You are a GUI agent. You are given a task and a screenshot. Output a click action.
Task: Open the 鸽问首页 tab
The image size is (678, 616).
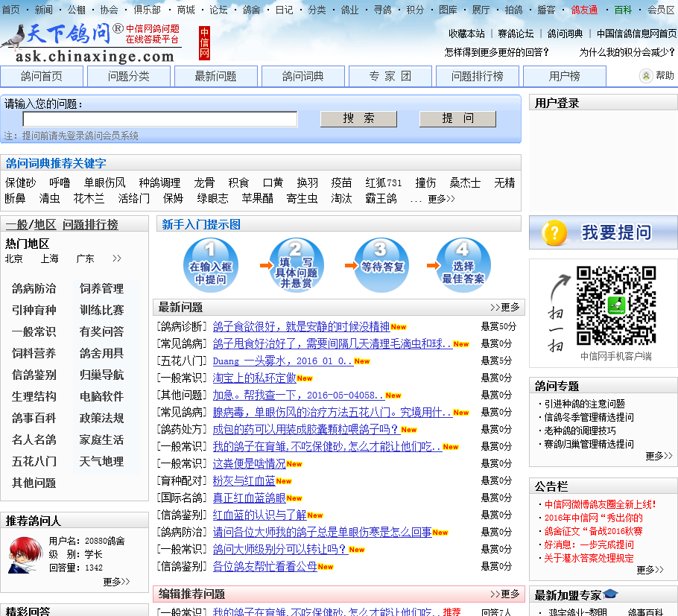click(42, 77)
